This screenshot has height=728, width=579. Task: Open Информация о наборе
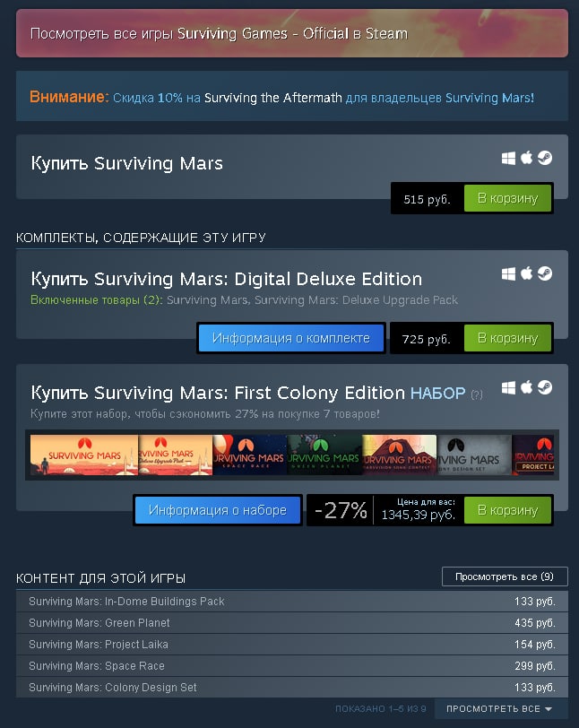(218, 510)
